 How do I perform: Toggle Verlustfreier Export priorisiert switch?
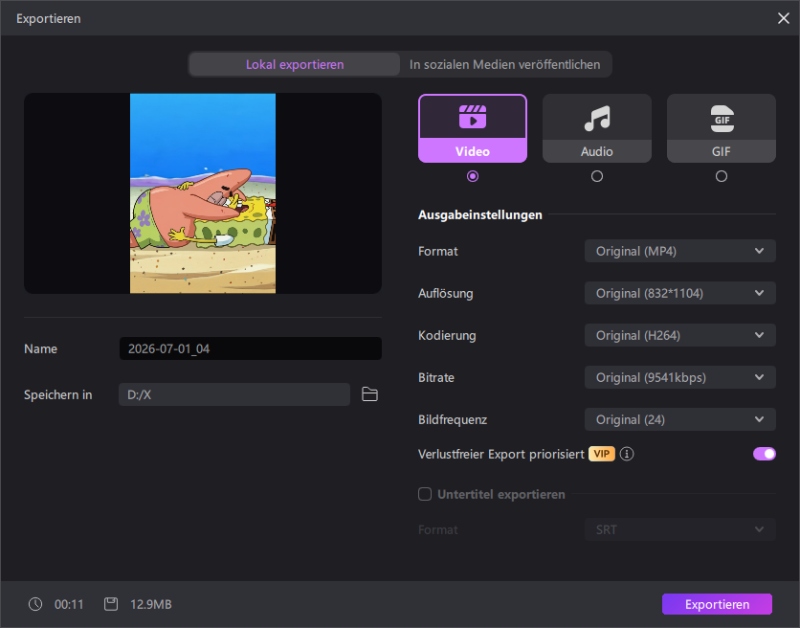[764, 454]
